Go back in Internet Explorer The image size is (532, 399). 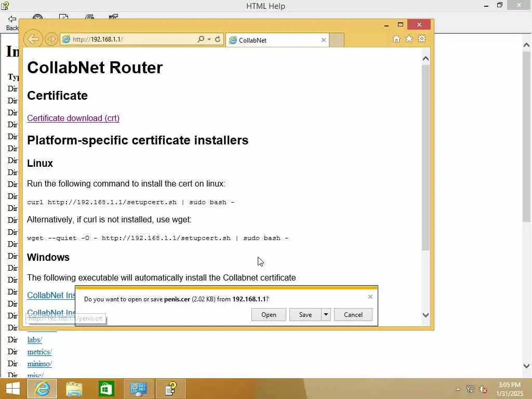(x=33, y=39)
